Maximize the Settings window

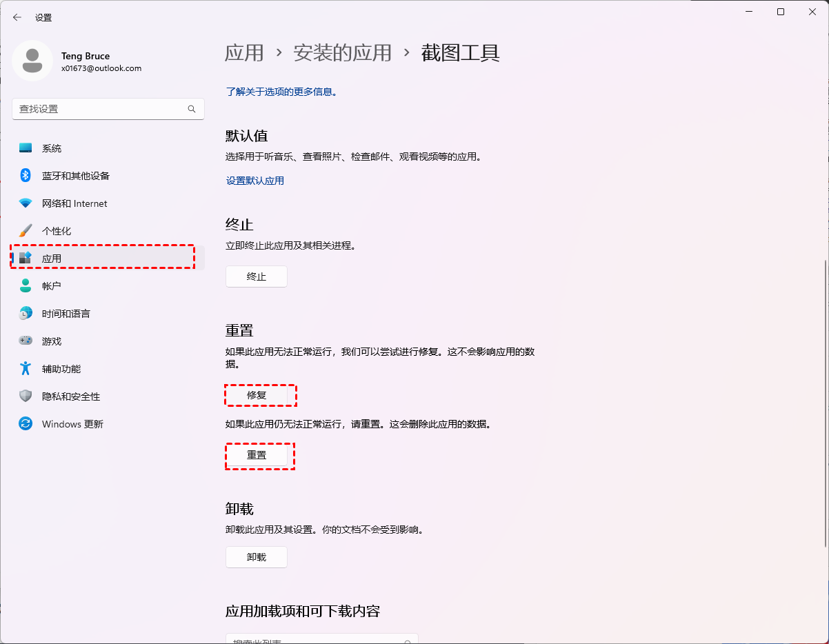click(781, 12)
